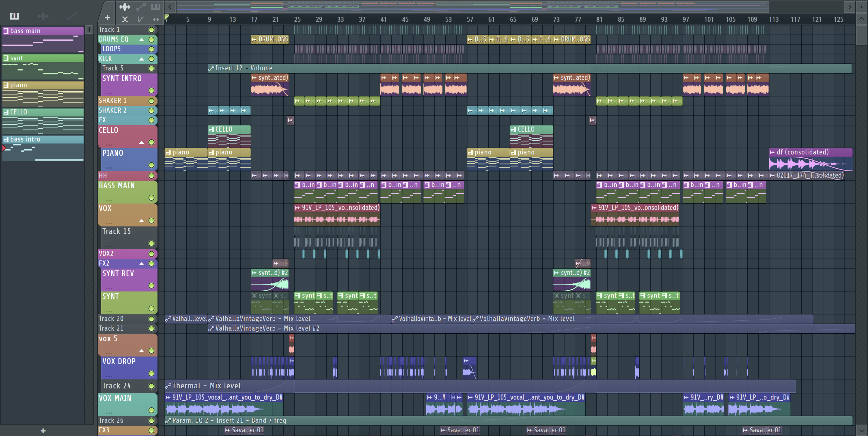The width and height of the screenshot is (868, 436).
Task: Collapse the VOX track group
Action: (142, 221)
